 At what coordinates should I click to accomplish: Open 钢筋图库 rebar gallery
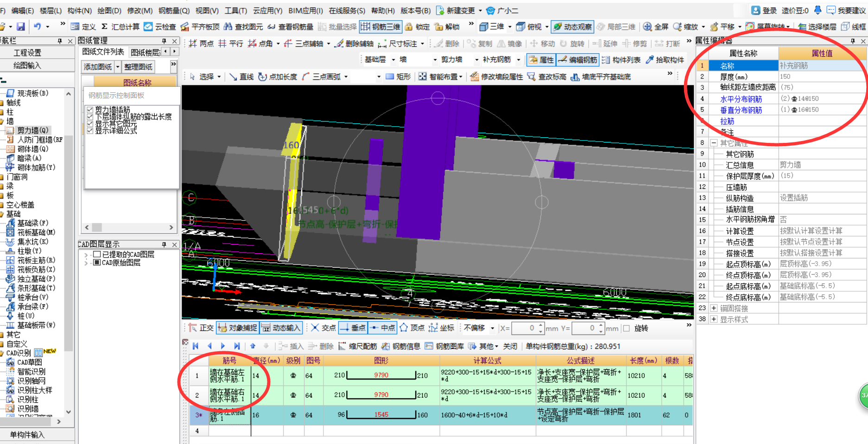(x=444, y=346)
